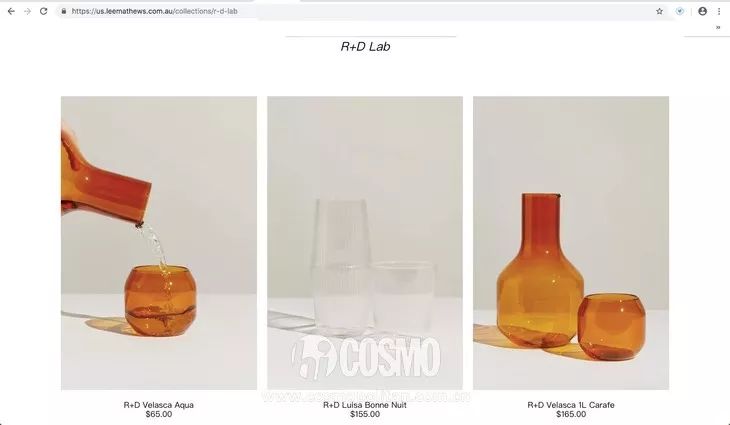Click the R+D Lab collection heading
The image size is (730, 425).
tap(365, 47)
